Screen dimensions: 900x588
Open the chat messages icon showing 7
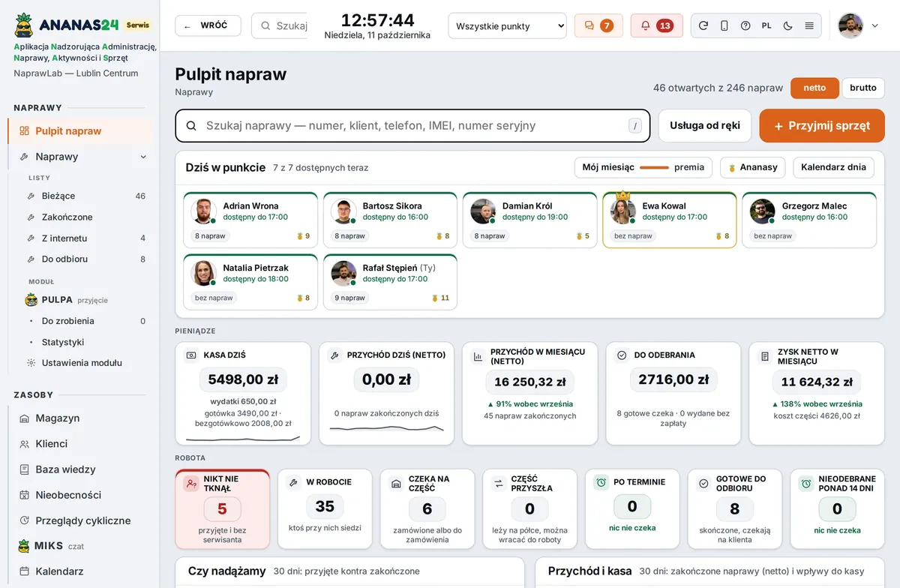(598, 25)
